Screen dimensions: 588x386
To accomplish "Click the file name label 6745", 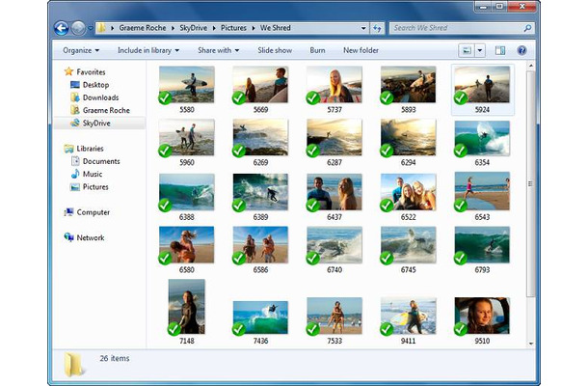I will (409, 270).
